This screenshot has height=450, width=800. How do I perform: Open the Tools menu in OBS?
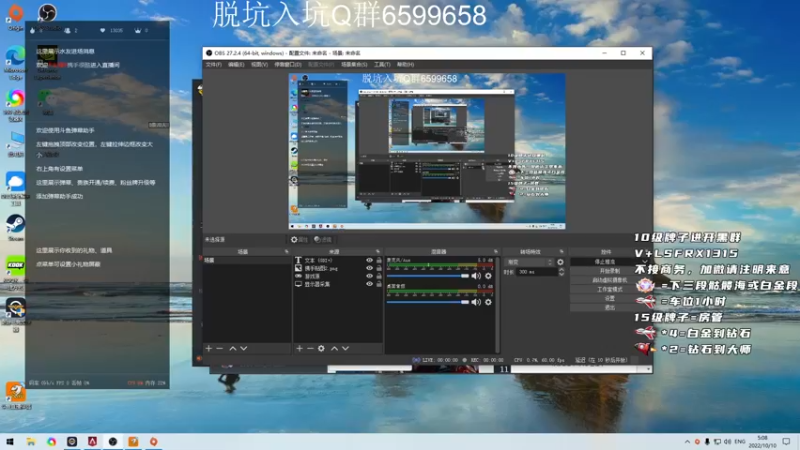pos(382,65)
